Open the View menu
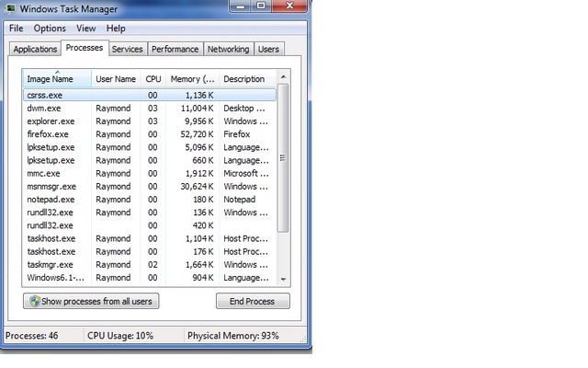This screenshot has height=368, width=588. (85, 29)
